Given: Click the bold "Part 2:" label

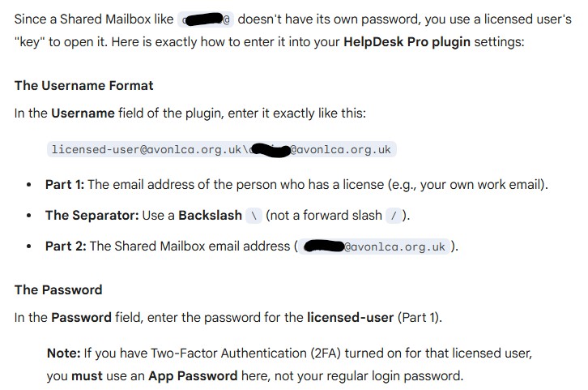Looking at the screenshot, I should pyautogui.click(x=65, y=246).
